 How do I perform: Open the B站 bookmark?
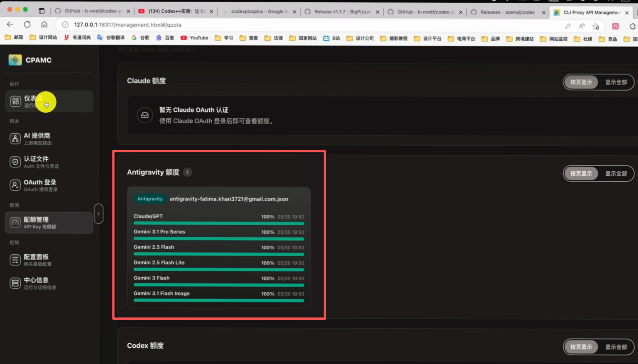point(331,38)
